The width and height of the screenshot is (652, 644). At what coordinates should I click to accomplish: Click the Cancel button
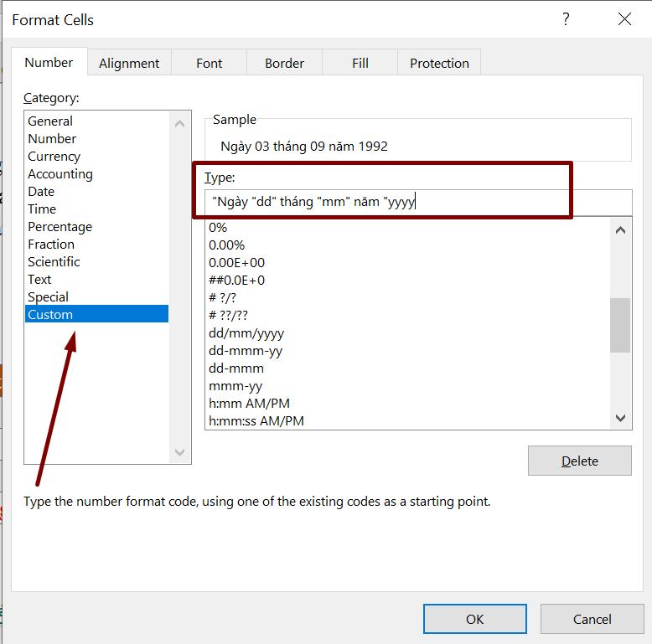(592, 619)
